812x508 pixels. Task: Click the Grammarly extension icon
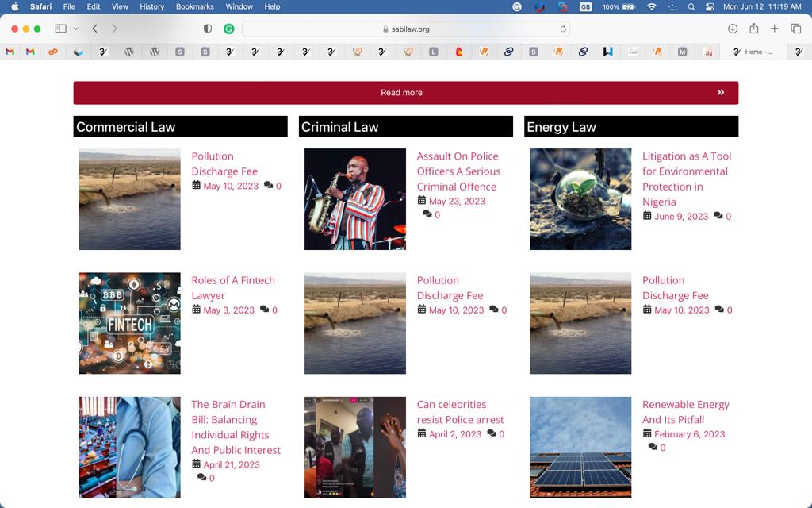pyautogui.click(x=228, y=29)
